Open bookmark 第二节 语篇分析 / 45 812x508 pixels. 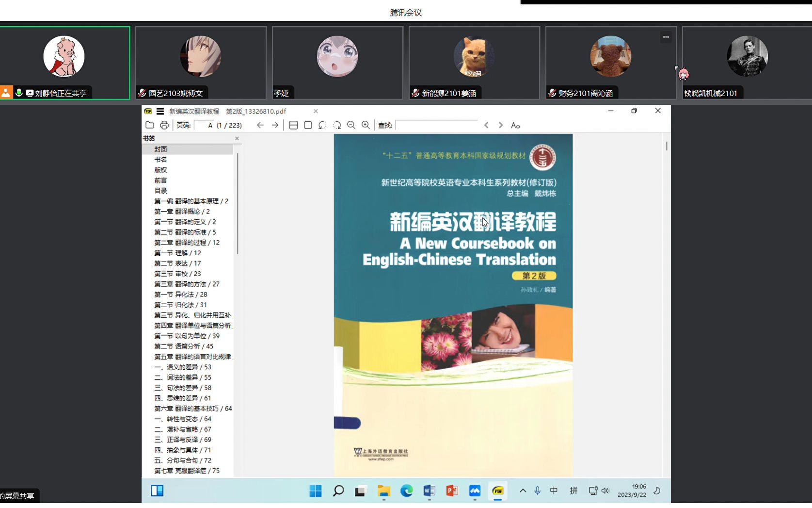[x=184, y=346]
